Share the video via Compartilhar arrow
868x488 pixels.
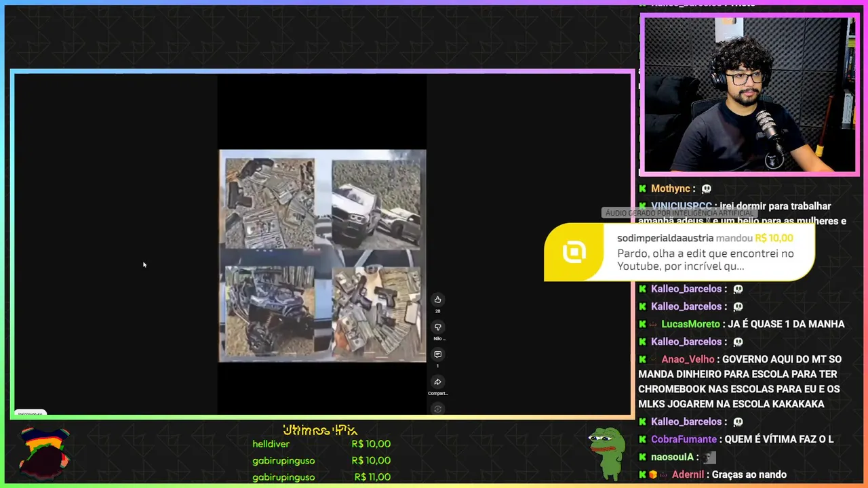coord(437,382)
